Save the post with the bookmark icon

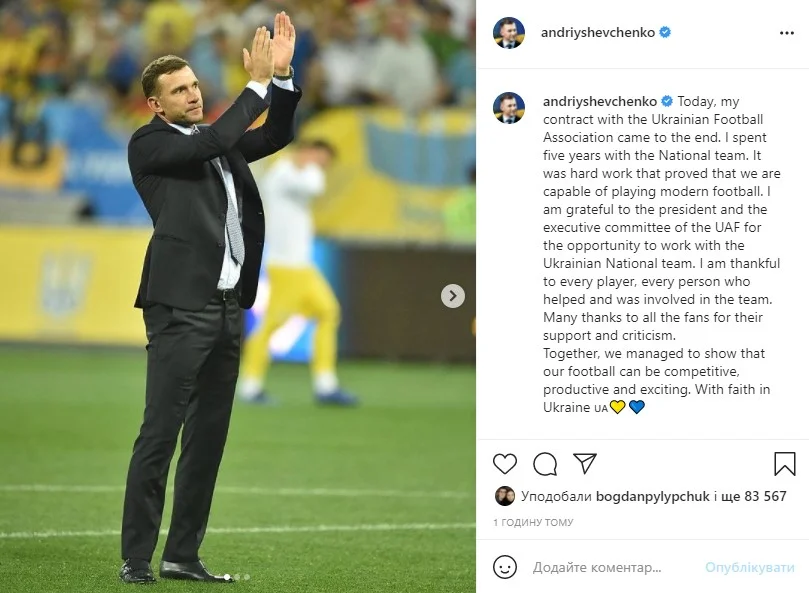784,463
